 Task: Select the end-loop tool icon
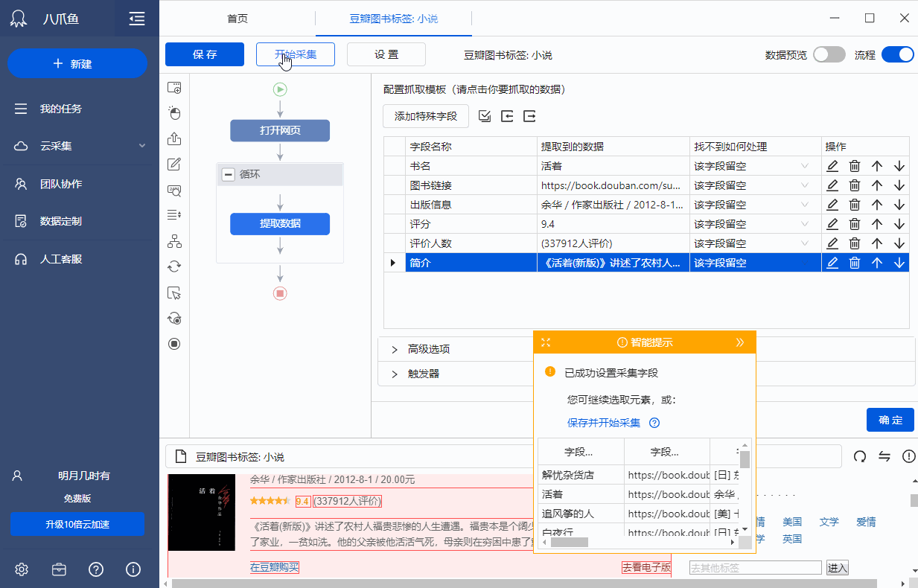174,318
